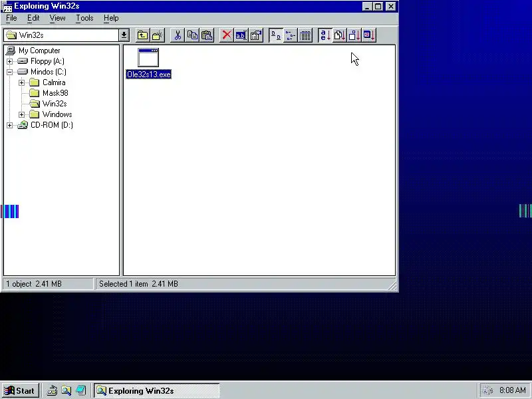Switch to details view
The height and width of the screenshot is (399, 532).
tap(305, 35)
